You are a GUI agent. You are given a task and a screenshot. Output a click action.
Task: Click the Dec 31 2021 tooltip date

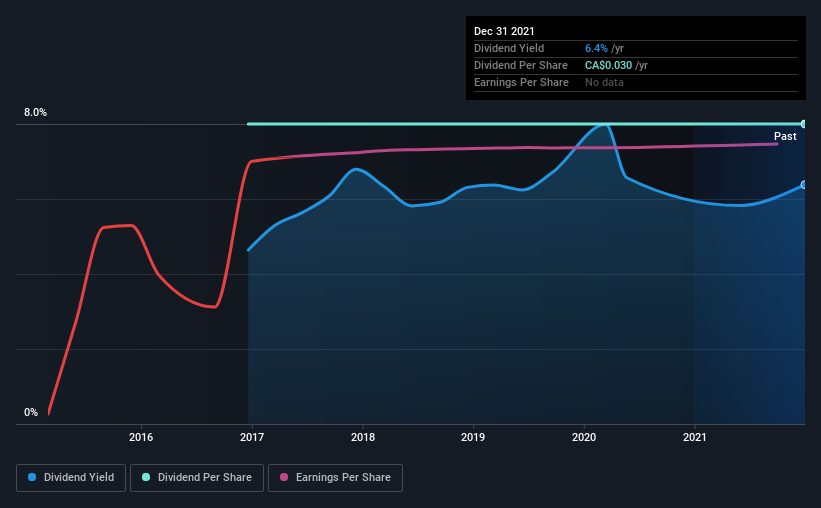tap(504, 31)
